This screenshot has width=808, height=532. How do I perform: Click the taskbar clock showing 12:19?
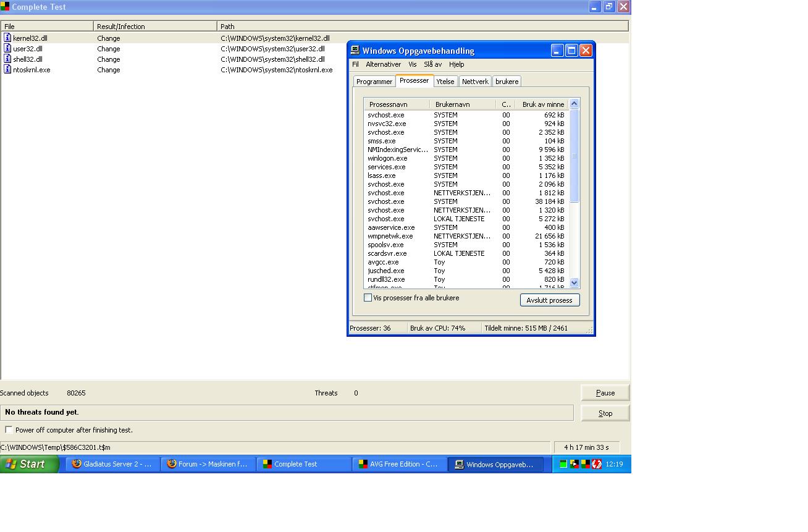(614, 464)
